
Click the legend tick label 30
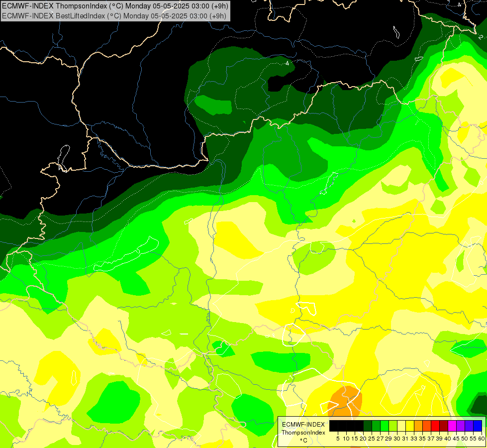397,439
